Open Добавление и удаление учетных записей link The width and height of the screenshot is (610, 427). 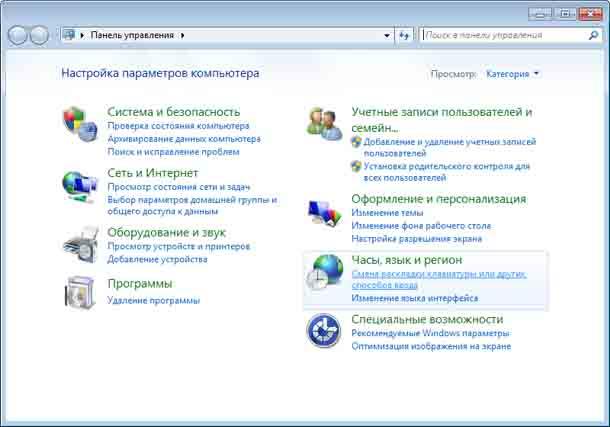click(450, 147)
